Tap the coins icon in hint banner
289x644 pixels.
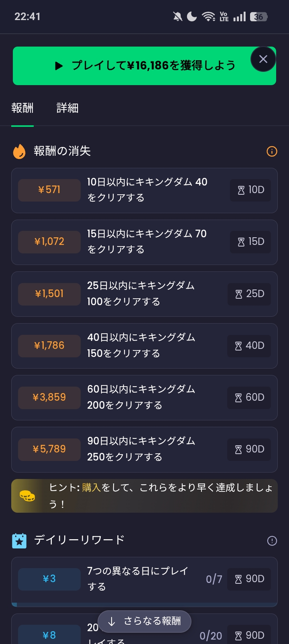[27, 496]
